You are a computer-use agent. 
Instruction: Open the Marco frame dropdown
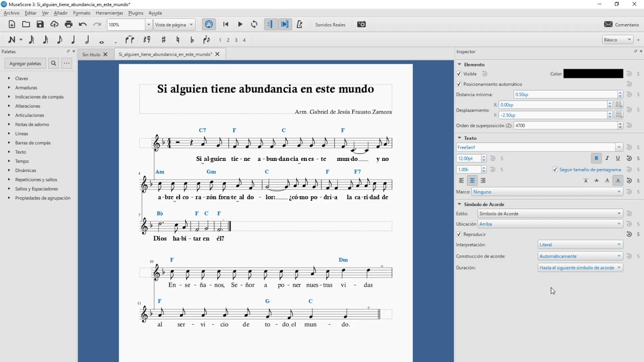pos(547,192)
